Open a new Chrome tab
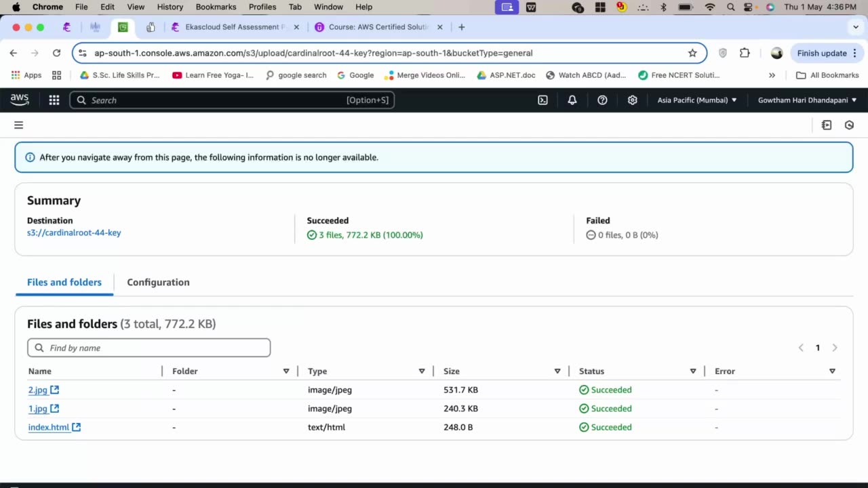 (462, 27)
